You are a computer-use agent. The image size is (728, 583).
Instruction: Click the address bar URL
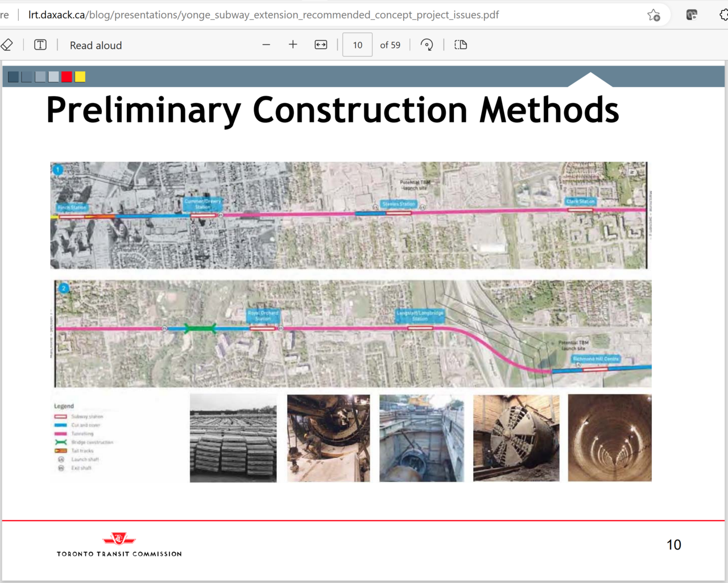pos(263,15)
